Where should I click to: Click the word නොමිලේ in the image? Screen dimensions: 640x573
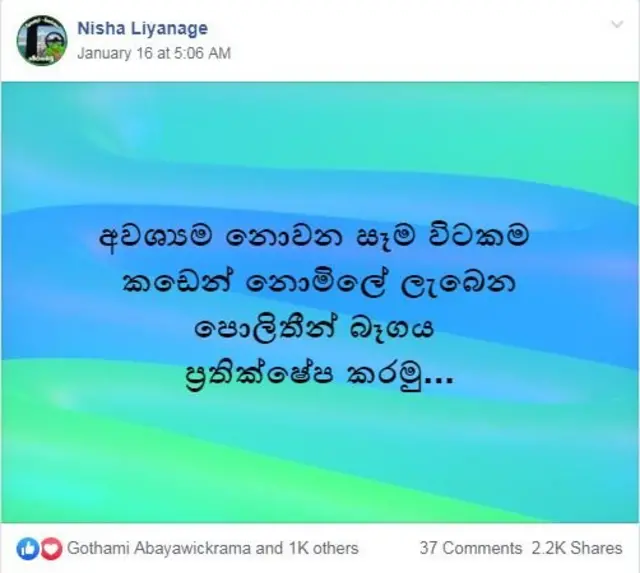(315, 283)
